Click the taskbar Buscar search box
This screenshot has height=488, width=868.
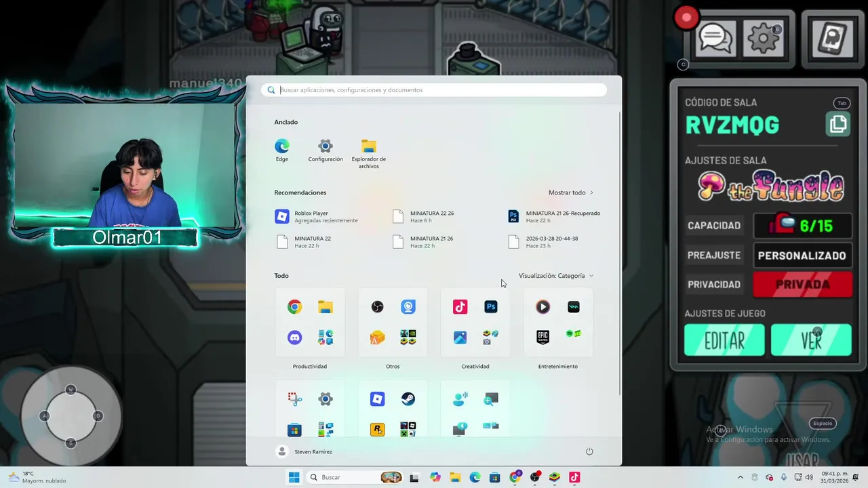[x=355, y=477]
